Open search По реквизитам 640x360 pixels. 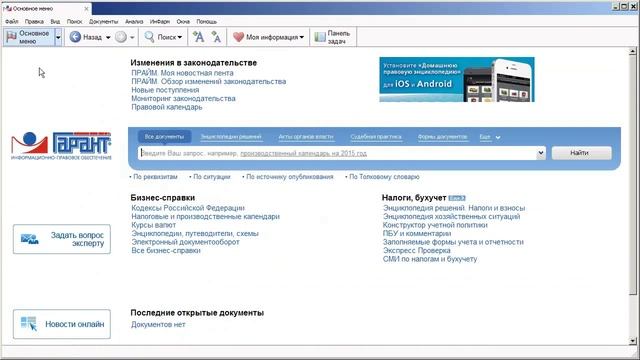tap(155, 177)
